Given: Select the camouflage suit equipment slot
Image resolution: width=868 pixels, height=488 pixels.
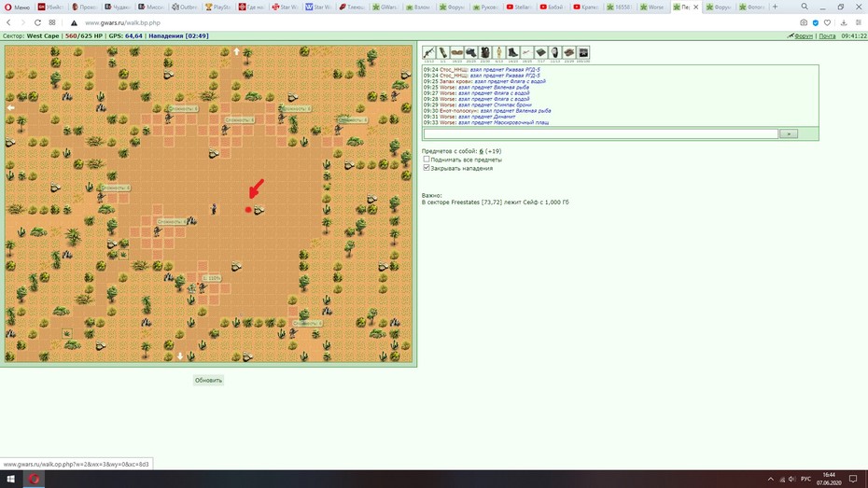Looking at the screenshot, I should pos(498,52).
